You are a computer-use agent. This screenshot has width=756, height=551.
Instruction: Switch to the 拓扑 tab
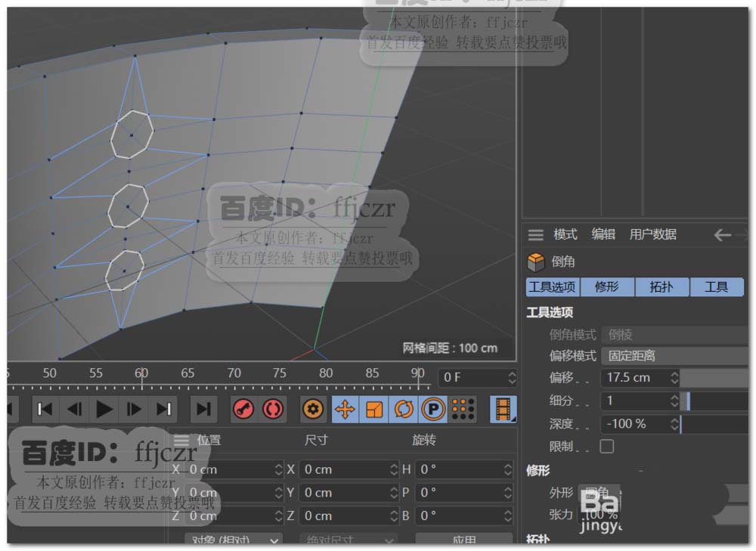(661, 287)
